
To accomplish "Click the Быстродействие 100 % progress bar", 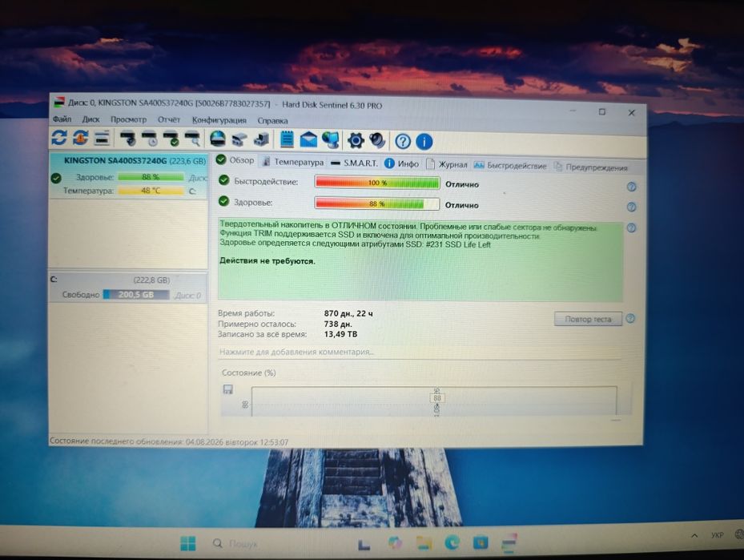I will pyautogui.click(x=377, y=182).
